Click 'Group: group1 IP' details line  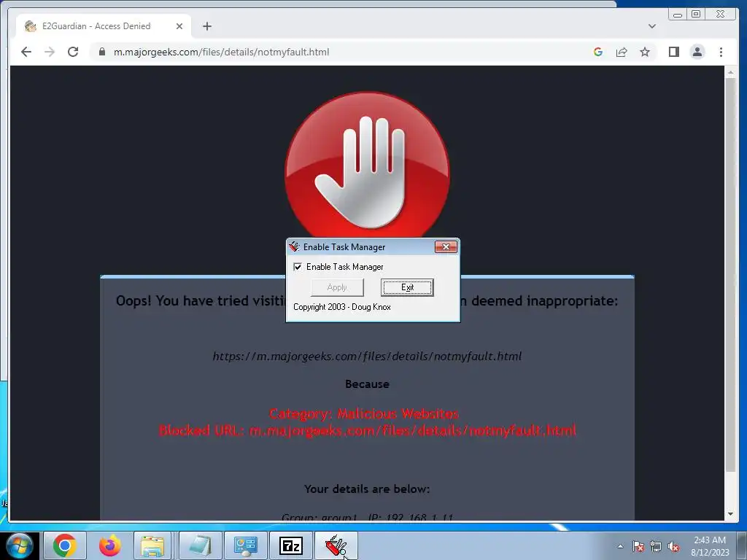tap(367, 517)
